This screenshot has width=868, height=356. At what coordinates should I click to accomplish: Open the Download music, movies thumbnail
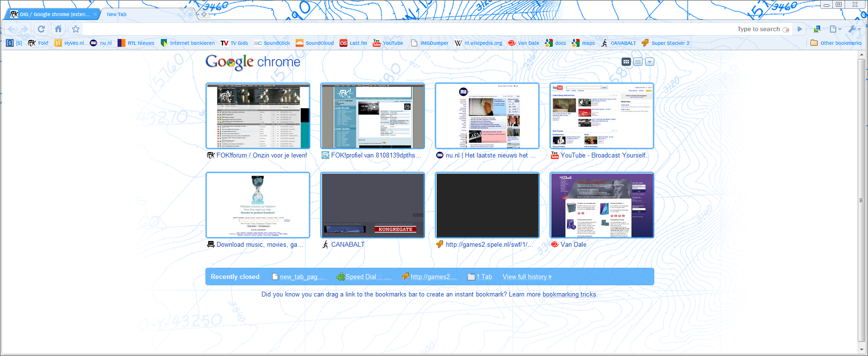tap(258, 205)
